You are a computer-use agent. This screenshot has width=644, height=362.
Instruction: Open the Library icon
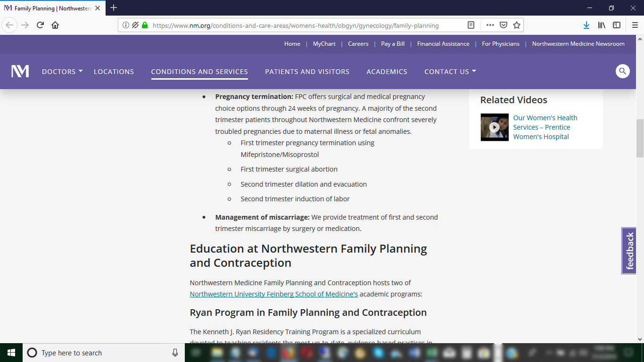[602, 25]
